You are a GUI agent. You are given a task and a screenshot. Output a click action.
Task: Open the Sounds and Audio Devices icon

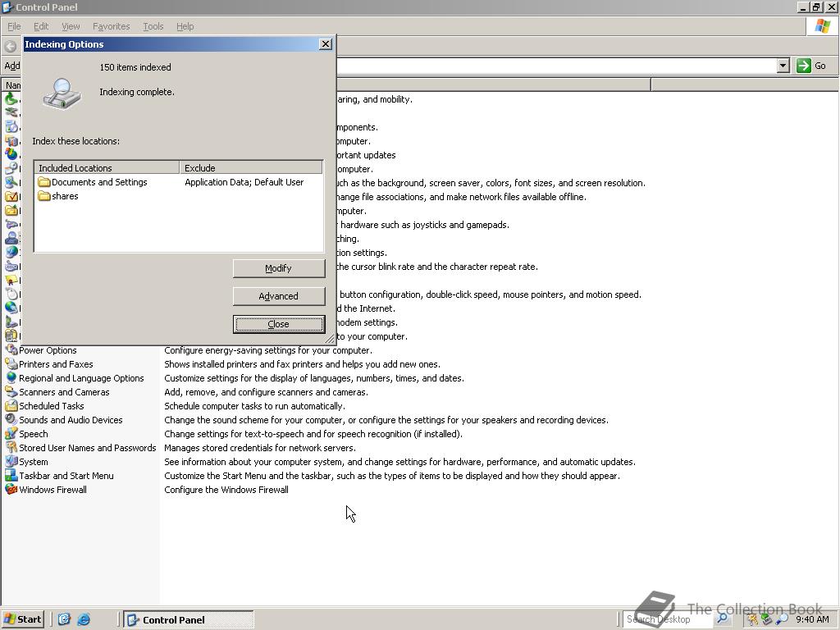pos(11,420)
